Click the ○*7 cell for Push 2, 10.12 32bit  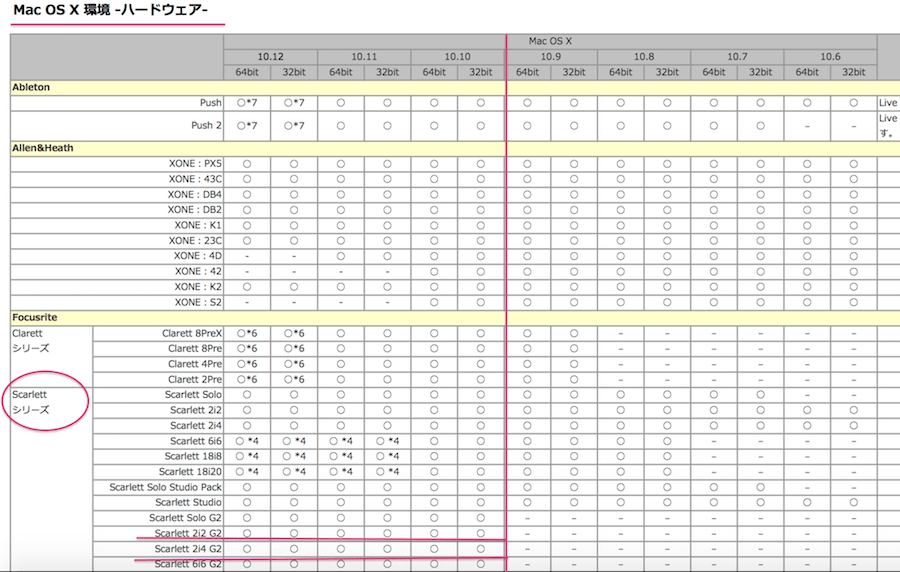(294, 126)
